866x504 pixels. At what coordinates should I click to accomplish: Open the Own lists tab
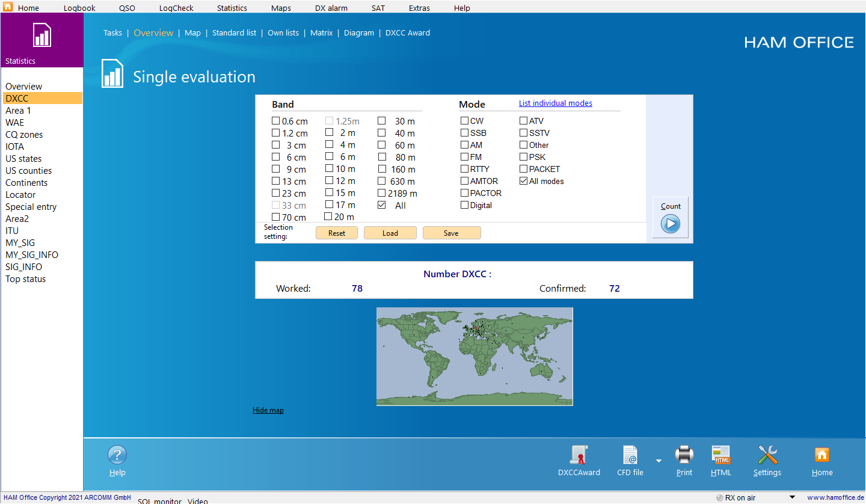pos(283,33)
